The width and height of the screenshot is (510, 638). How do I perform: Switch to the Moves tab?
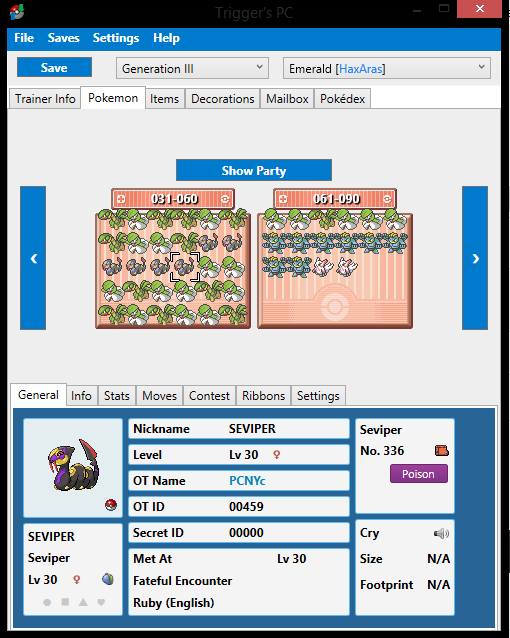click(x=160, y=395)
